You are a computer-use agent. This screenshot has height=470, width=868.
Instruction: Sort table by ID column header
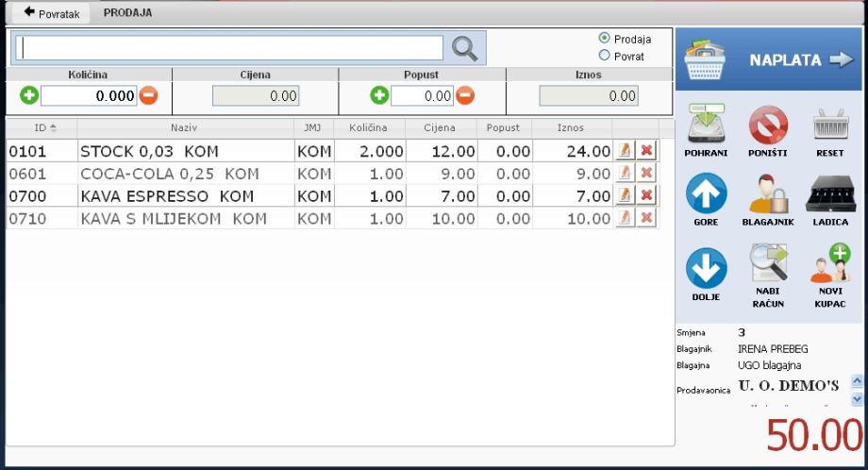point(42,127)
